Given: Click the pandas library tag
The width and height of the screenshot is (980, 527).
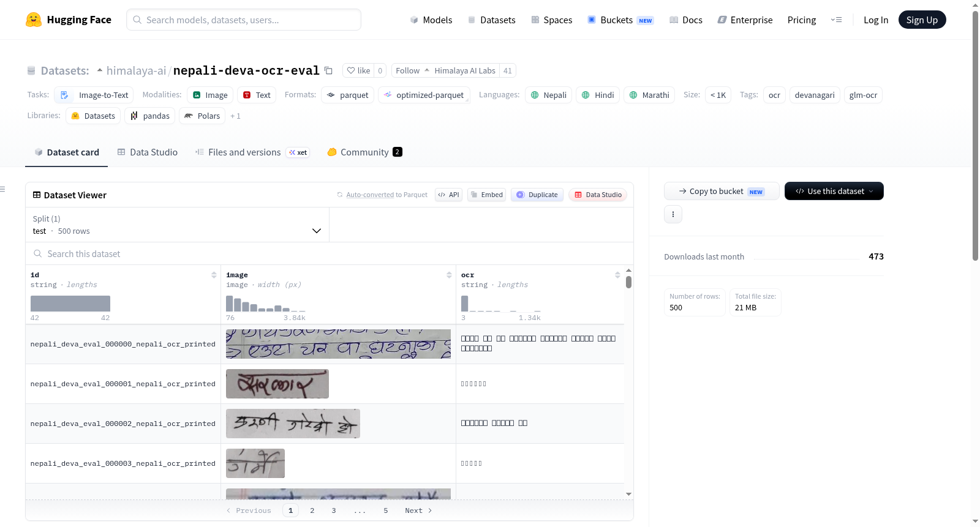Looking at the screenshot, I should point(150,116).
